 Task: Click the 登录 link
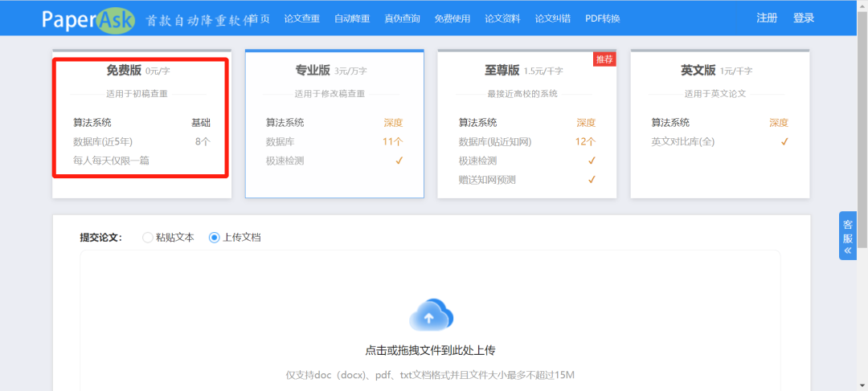804,18
